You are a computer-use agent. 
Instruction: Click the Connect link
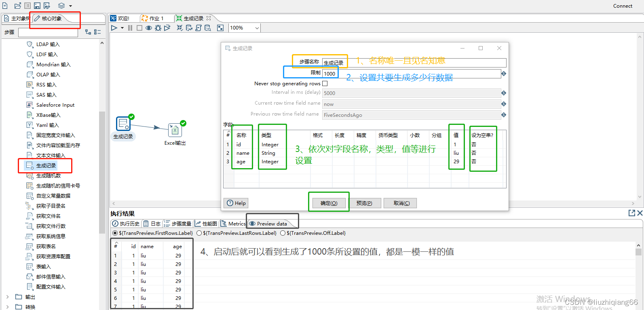(x=623, y=6)
